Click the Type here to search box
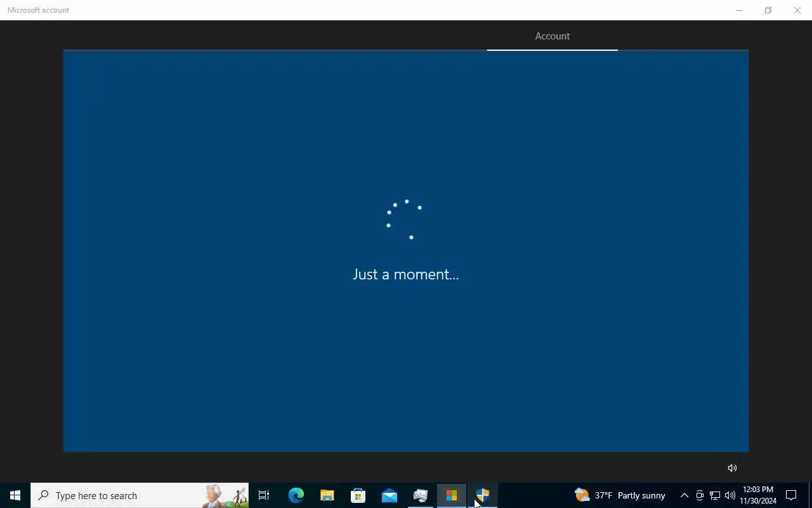812x508 pixels. coord(140,495)
